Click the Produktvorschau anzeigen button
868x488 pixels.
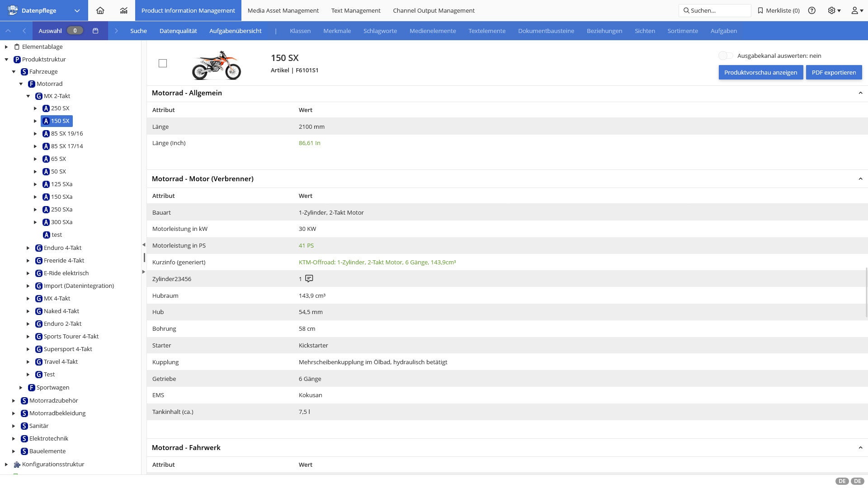pos(760,72)
